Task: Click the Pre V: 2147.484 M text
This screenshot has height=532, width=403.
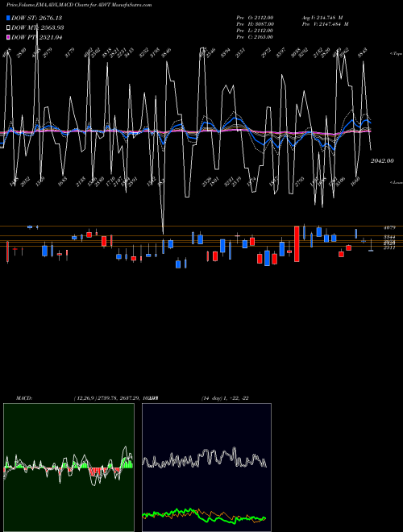Action: [x=326, y=24]
